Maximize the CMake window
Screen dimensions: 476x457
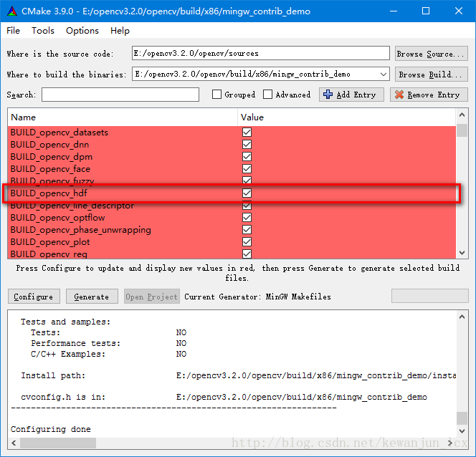click(x=426, y=11)
